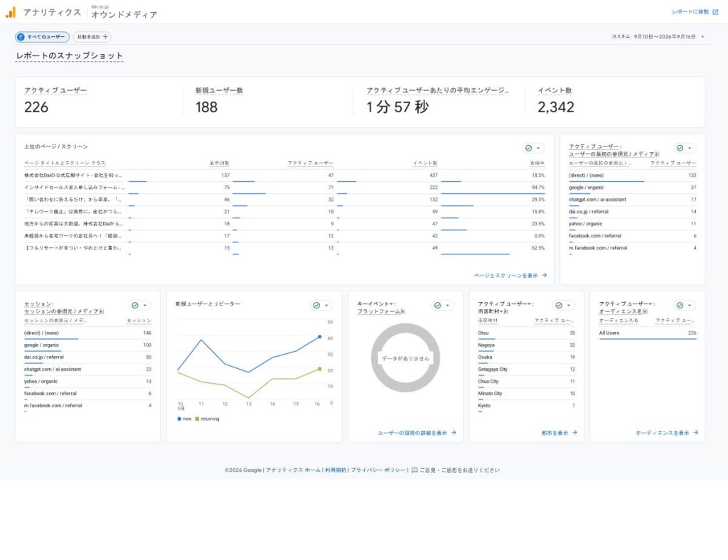Image resolution: width=728 pixels, height=560 pixels.
Task: Click the Otsu row in city table
Action: pos(527,333)
